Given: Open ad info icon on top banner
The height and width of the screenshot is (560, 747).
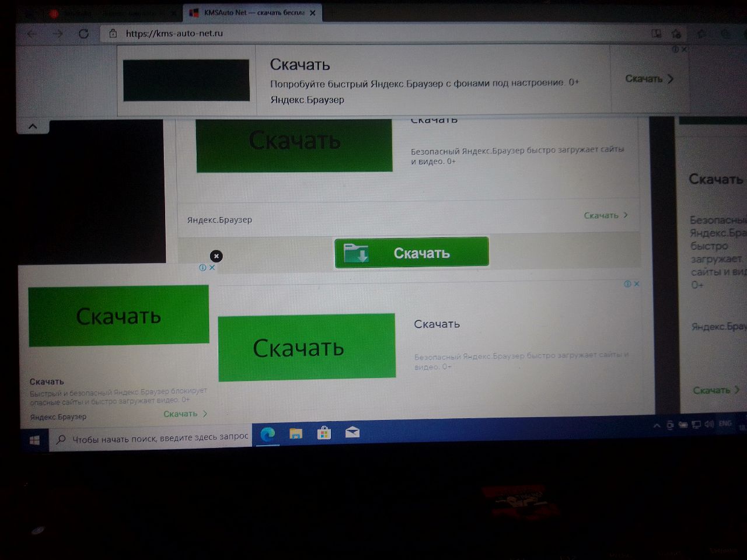Looking at the screenshot, I should [675, 50].
